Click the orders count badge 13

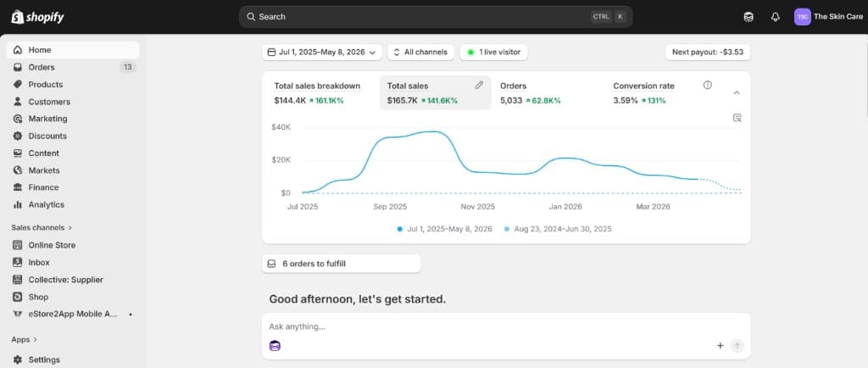pyautogui.click(x=128, y=67)
